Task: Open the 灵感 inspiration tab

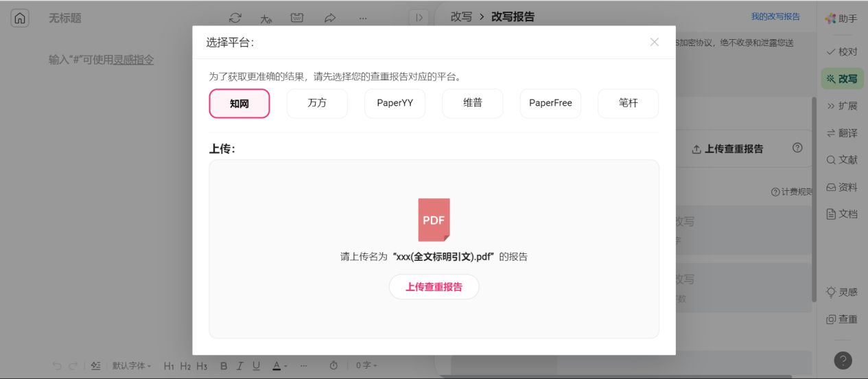Action: (842, 292)
